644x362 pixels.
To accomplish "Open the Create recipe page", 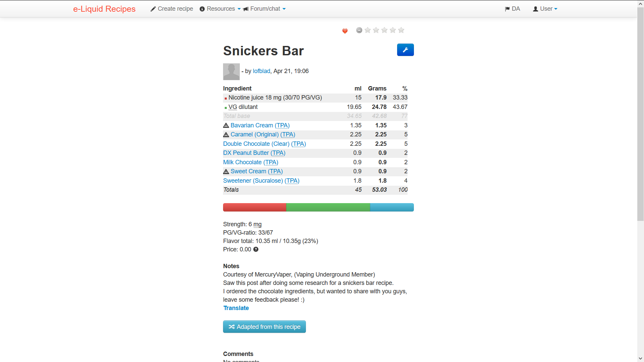I will click(172, 9).
